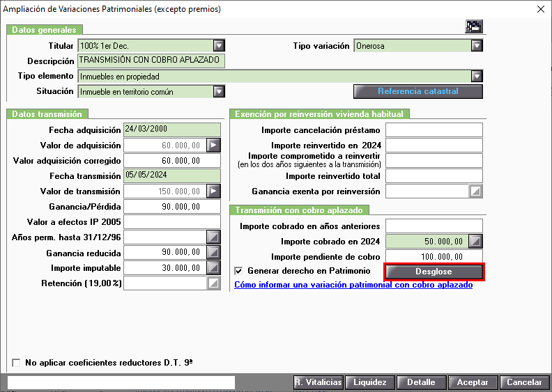Click the Detalle button
552x392 pixels.
click(421, 382)
